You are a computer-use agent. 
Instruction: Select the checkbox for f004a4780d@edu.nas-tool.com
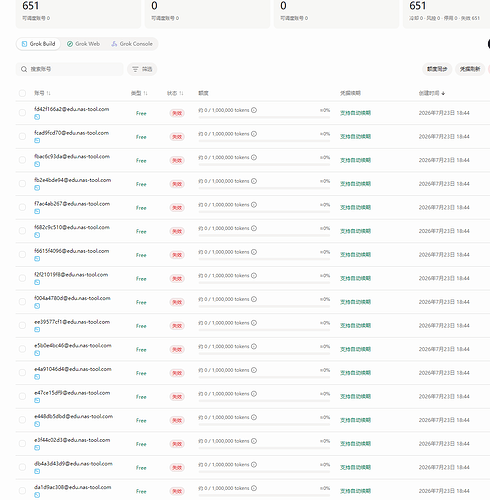[22, 302]
